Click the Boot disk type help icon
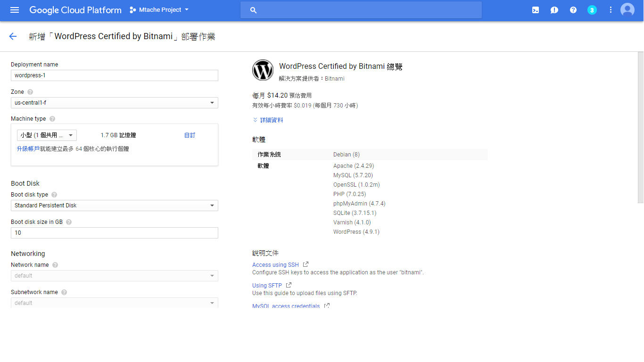Screen dimensions: 644x362 tap(54, 195)
